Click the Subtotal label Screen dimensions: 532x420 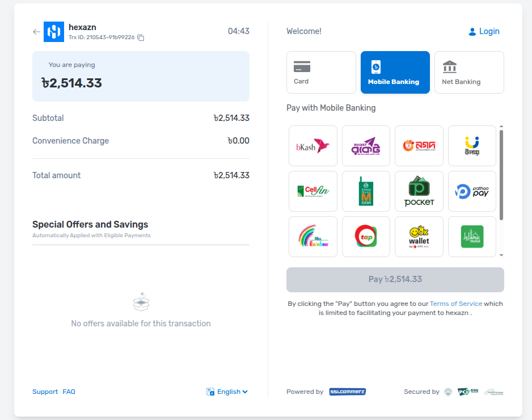48,118
